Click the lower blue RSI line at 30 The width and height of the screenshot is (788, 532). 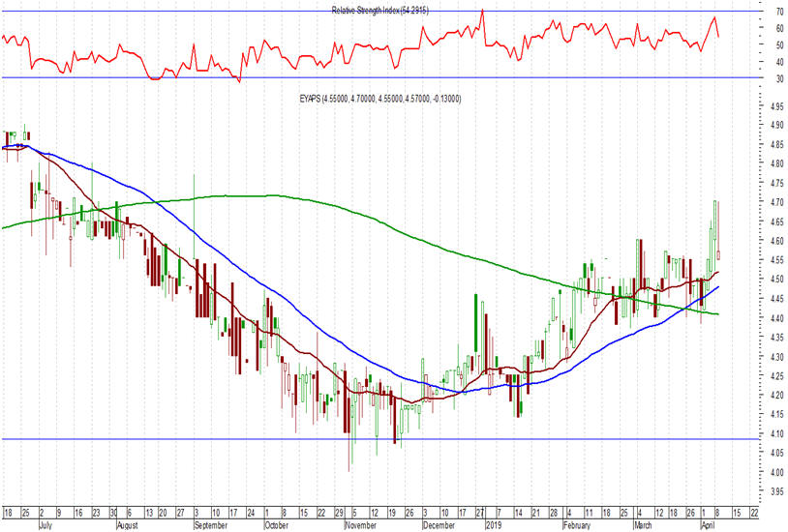coord(379,77)
